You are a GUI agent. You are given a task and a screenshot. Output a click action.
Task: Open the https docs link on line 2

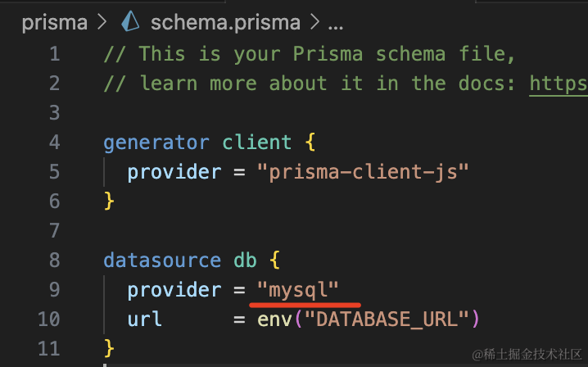pyautogui.click(x=559, y=84)
